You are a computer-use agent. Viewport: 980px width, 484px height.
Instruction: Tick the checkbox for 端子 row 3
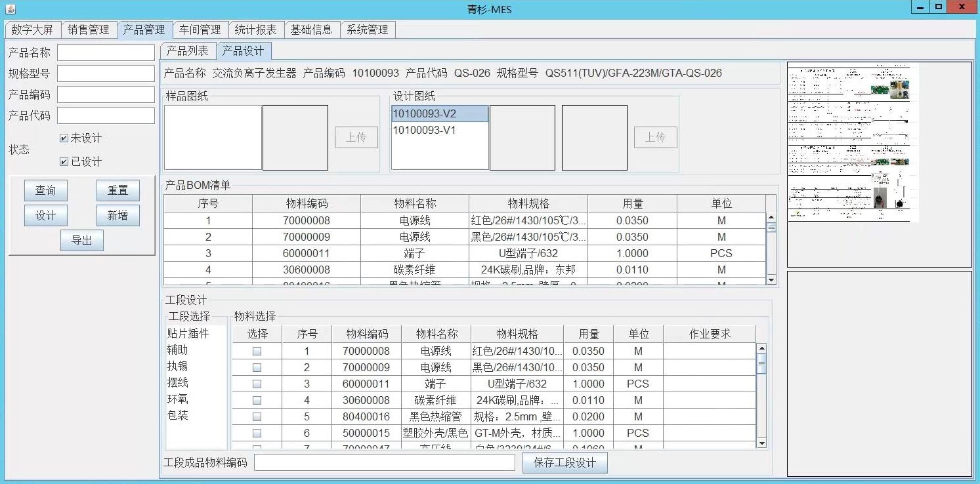(x=257, y=384)
